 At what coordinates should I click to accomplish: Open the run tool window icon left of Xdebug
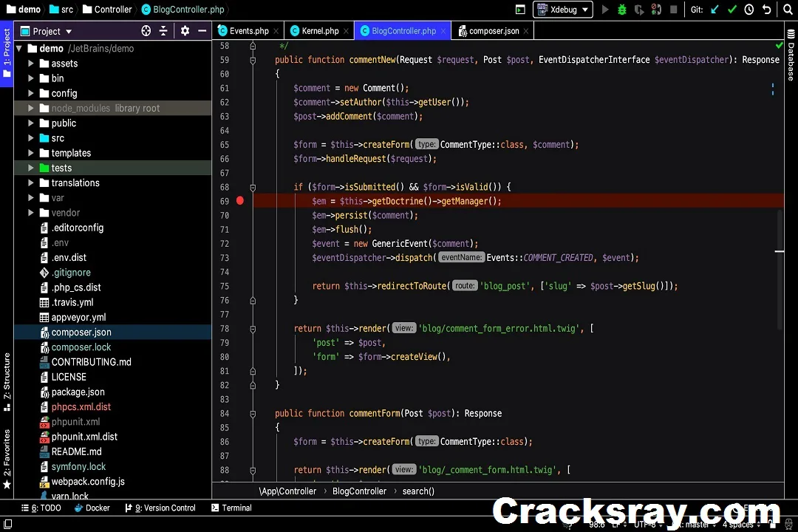tap(520, 9)
